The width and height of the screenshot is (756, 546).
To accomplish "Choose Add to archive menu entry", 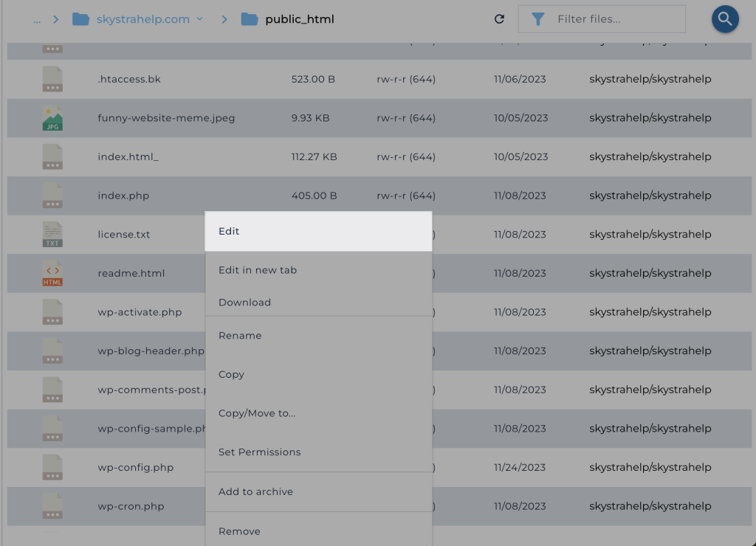I will [x=255, y=492].
